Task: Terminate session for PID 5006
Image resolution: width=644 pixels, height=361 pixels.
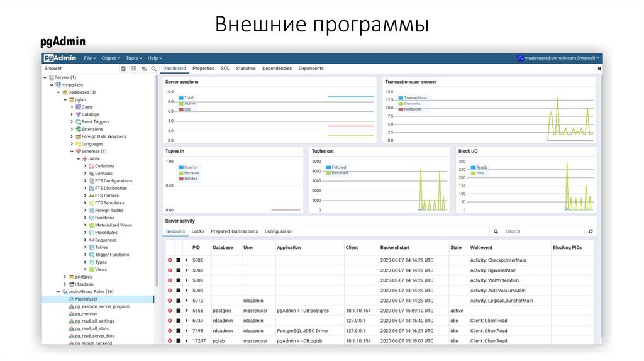Action: coord(170,260)
